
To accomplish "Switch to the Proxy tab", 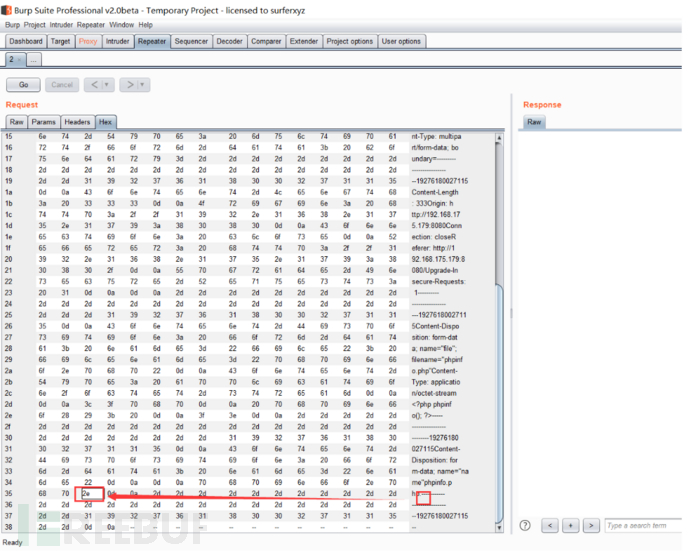I will coord(88,41).
